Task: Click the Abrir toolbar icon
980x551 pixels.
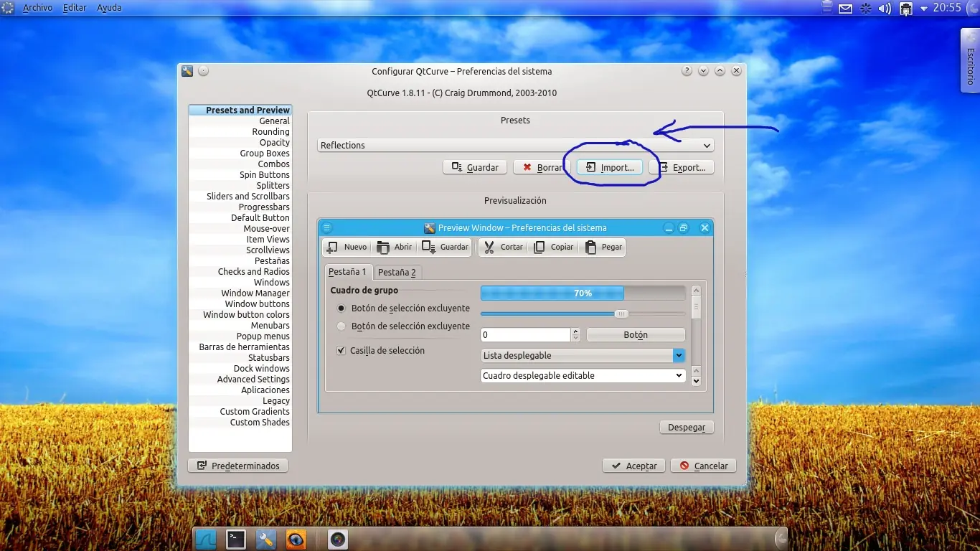Action: (383, 248)
